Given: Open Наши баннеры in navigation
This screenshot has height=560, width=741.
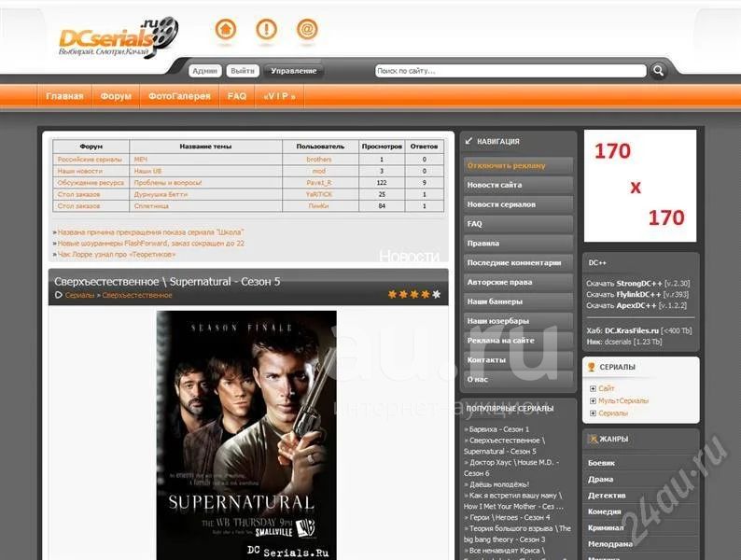Looking at the screenshot, I should click(518, 301).
